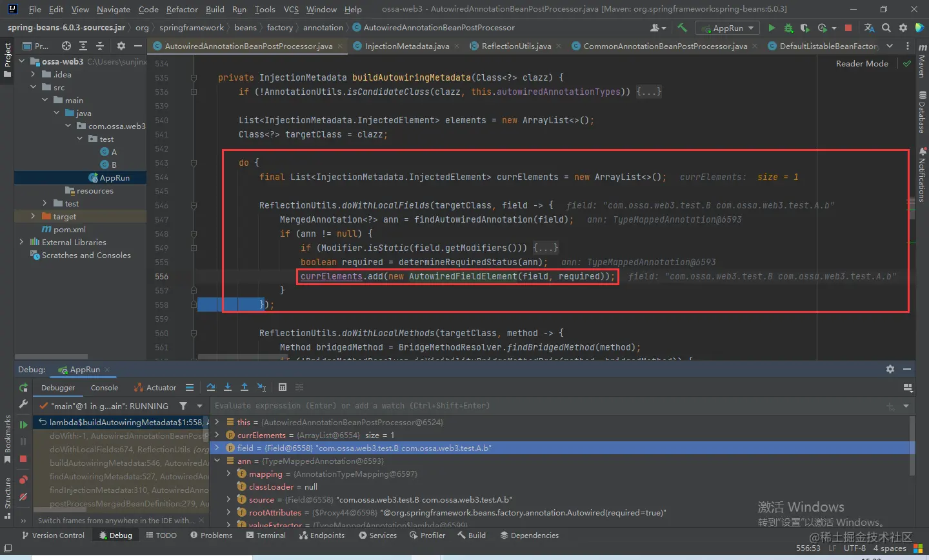The height and width of the screenshot is (560, 929).
Task: Open Project panel options gear
Action: point(121,46)
